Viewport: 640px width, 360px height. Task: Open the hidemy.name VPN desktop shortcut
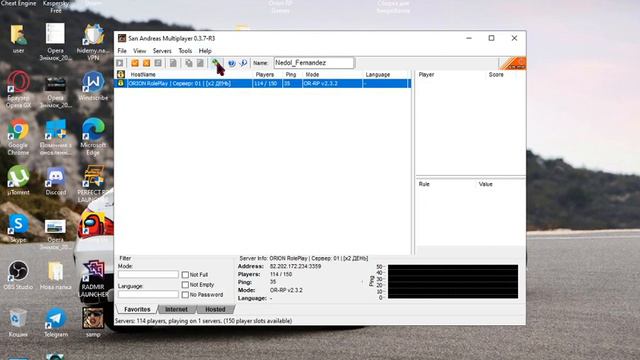(93, 42)
